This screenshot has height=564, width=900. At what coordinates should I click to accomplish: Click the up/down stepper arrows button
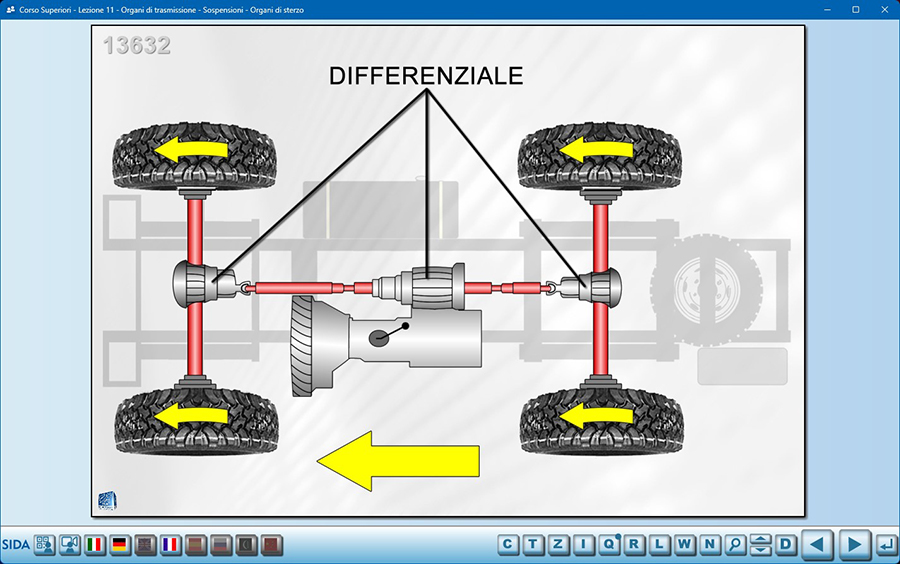tap(761, 545)
